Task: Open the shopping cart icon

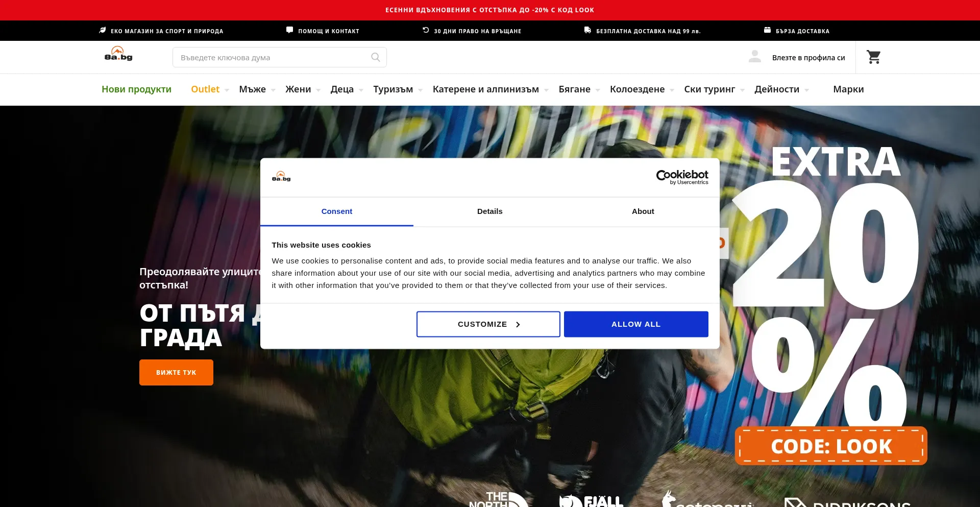Action: [873, 57]
